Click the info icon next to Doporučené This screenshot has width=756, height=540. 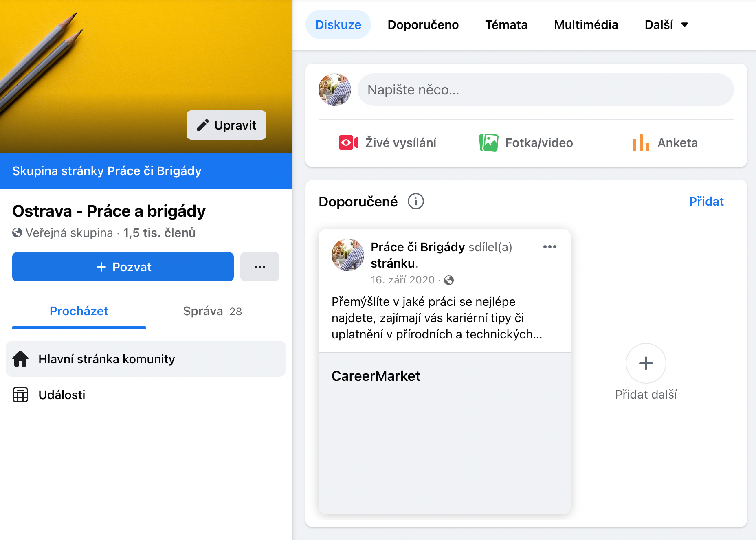pos(416,201)
